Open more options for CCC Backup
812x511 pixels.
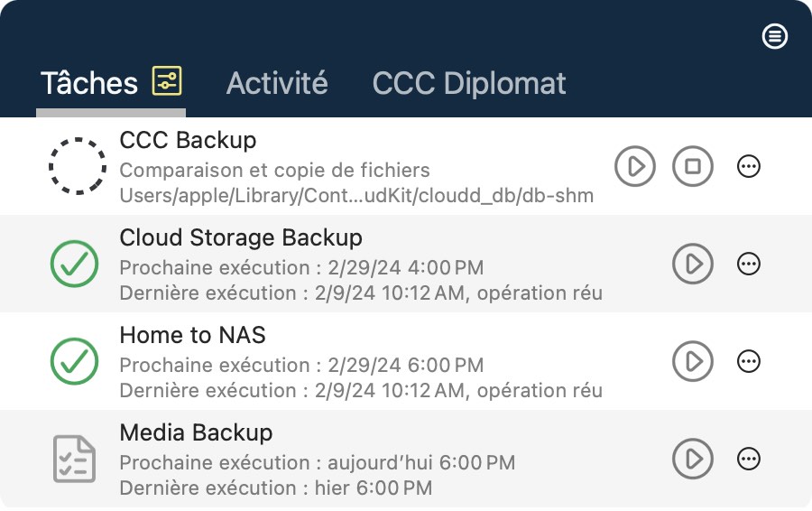748,166
